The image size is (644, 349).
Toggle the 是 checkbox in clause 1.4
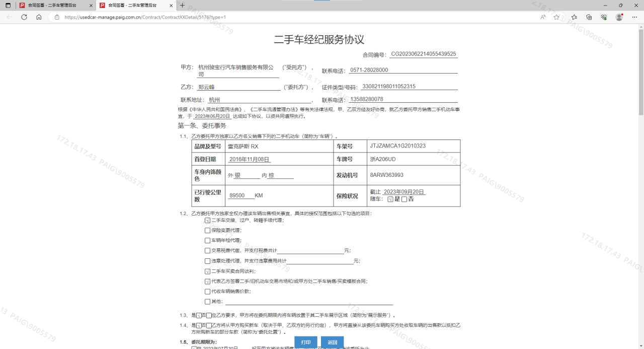[x=199, y=326]
